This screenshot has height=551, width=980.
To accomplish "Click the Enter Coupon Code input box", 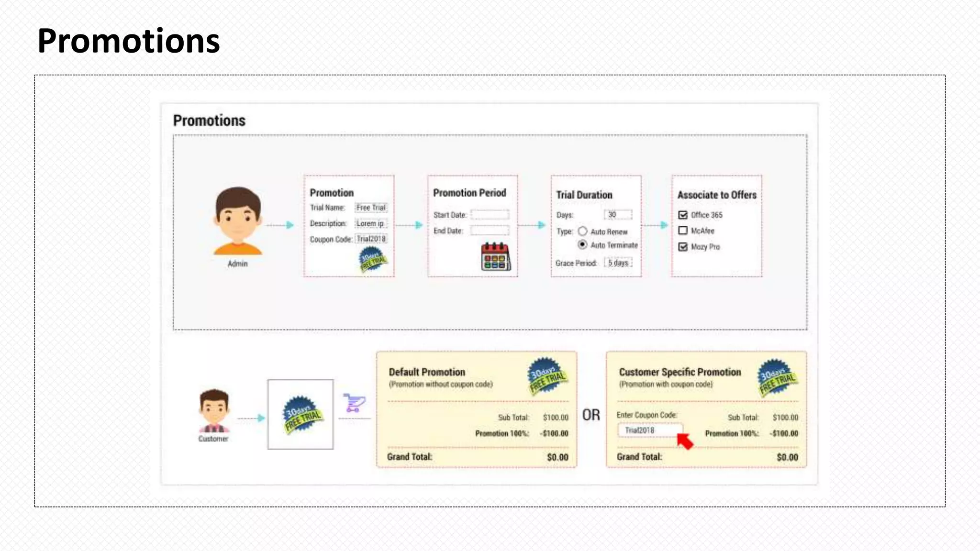I will (x=649, y=430).
